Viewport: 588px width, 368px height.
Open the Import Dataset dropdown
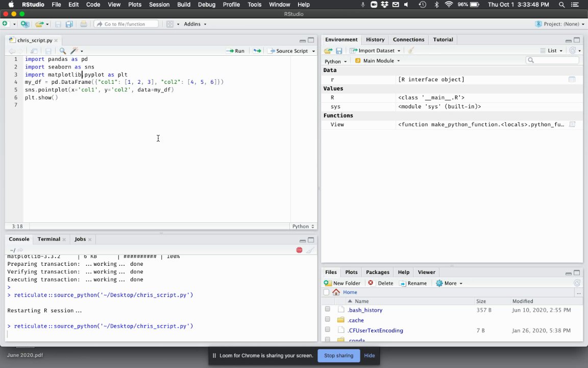click(x=375, y=51)
